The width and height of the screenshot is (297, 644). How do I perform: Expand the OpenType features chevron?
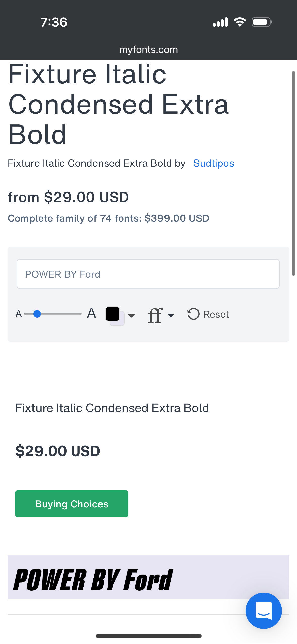[x=171, y=315]
